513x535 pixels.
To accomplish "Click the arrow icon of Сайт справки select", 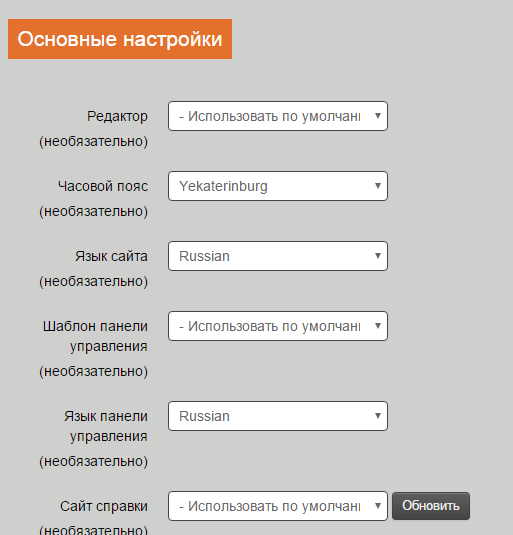I will coord(378,506).
